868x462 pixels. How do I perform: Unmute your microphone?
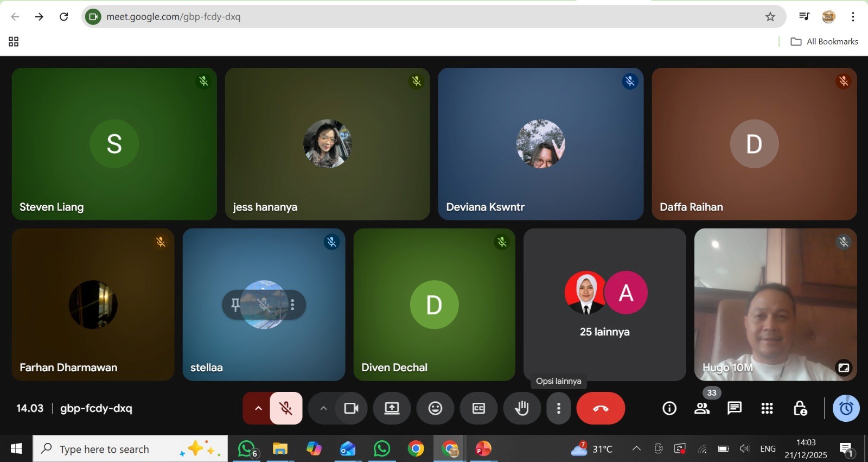click(x=286, y=408)
